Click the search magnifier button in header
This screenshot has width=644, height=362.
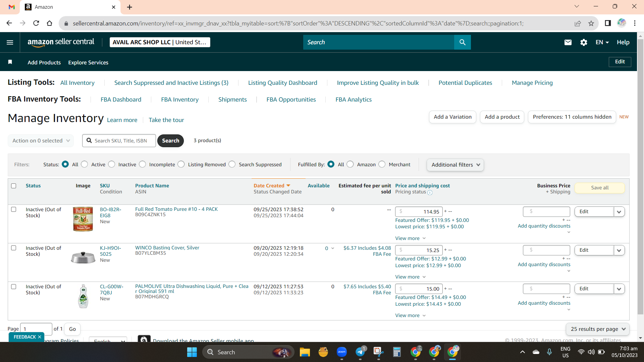click(x=463, y=42)
